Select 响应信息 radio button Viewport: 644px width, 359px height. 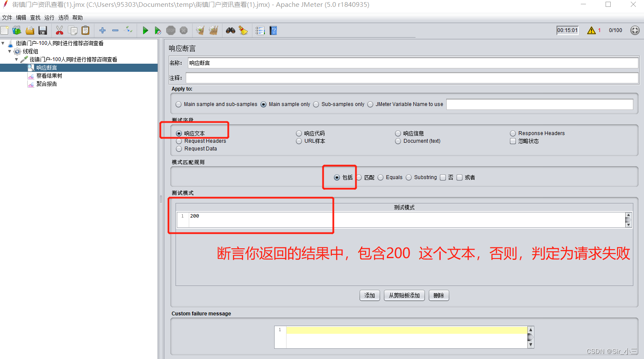pos(398,133)
